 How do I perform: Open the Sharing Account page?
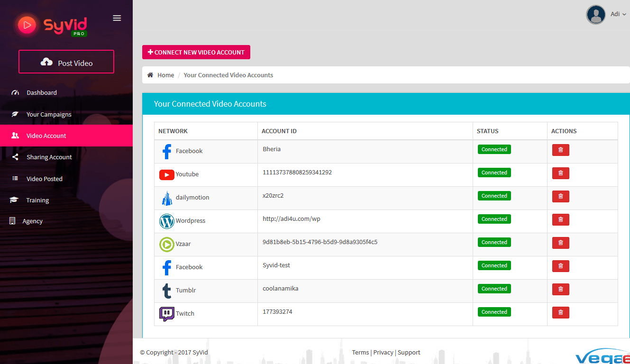tap(49, 157)
